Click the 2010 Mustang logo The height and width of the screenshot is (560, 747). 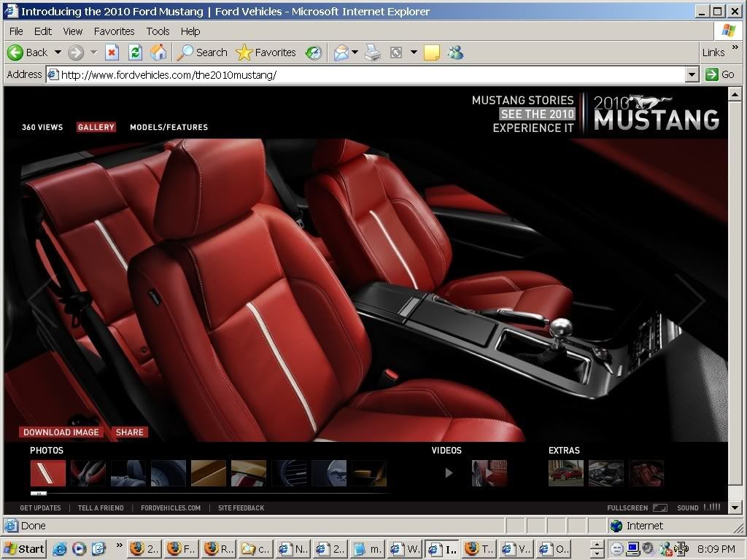[x=657, y=113]
